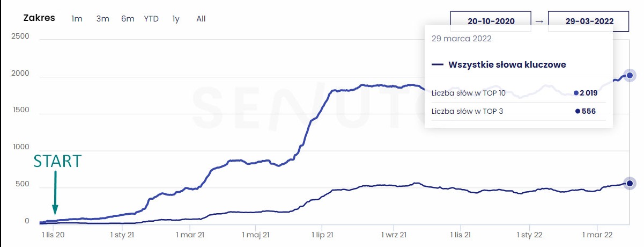This screenshot has height=247, width=644.
Task: Show the All time range
Action: 201,19
